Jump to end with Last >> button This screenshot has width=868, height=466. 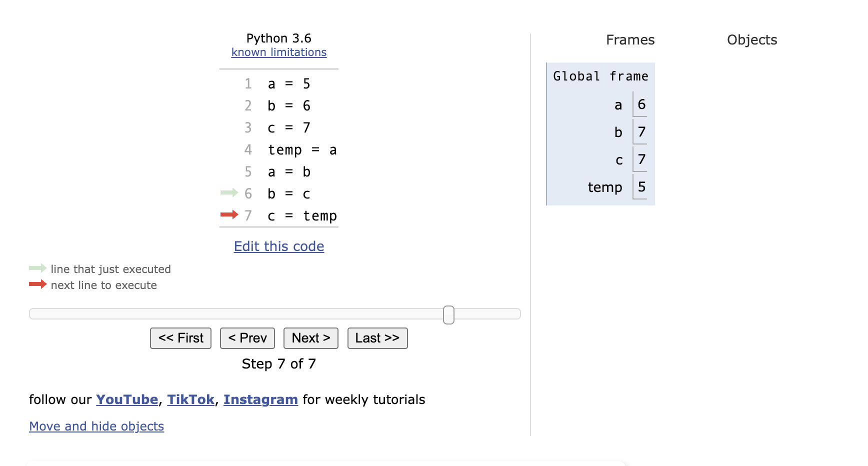coord(377,338)
